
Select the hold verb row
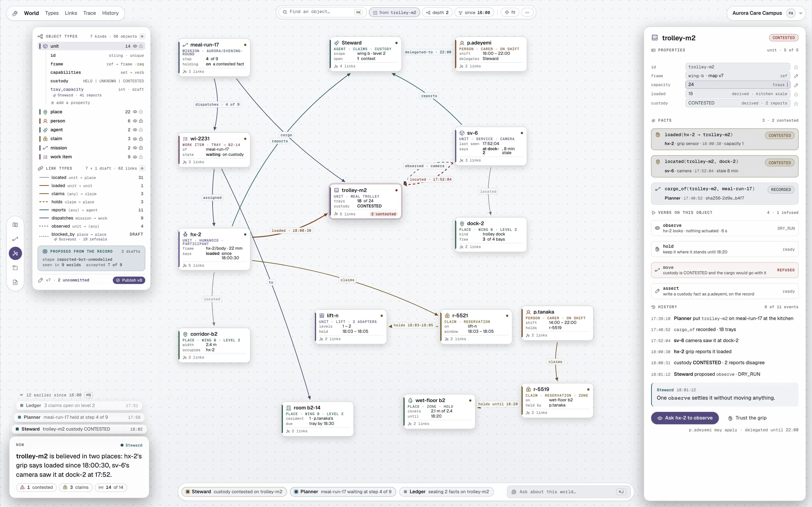tap(725, 249)
